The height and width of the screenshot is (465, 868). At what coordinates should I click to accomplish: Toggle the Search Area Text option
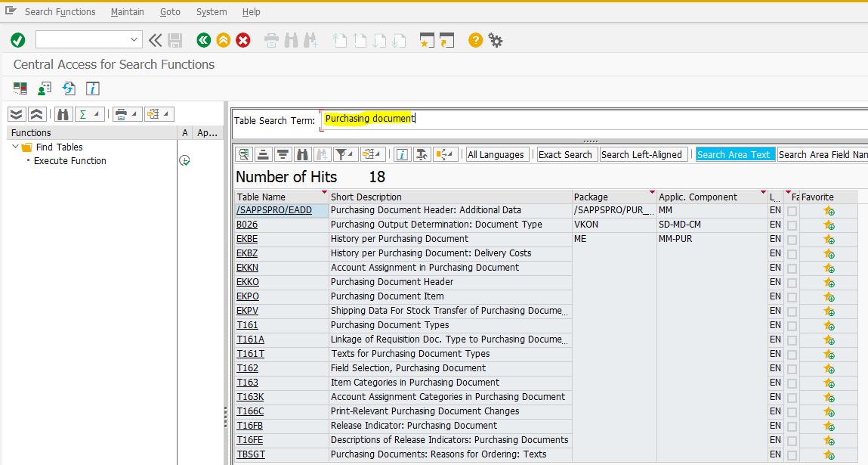coord(734,154)
